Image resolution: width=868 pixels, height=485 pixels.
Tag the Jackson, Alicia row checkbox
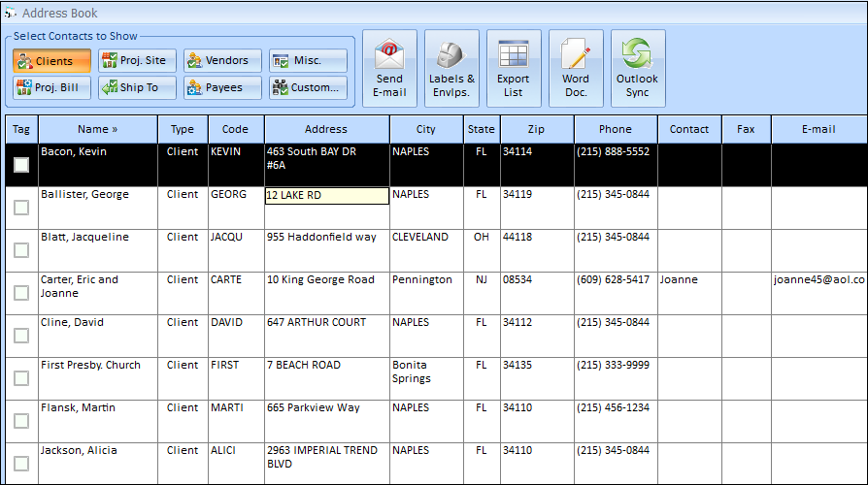pyautogui.click(x=21, y=464)
